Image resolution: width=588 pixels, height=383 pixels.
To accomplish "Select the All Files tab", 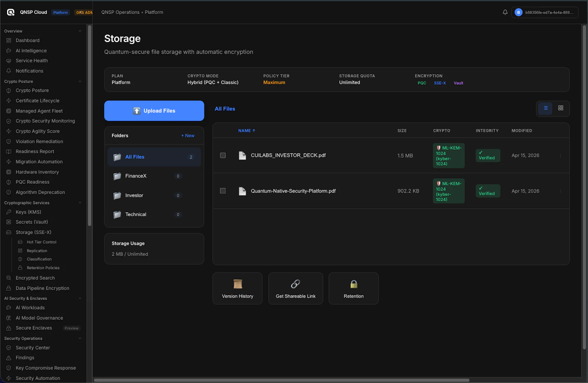I will [x=225, y=109].
